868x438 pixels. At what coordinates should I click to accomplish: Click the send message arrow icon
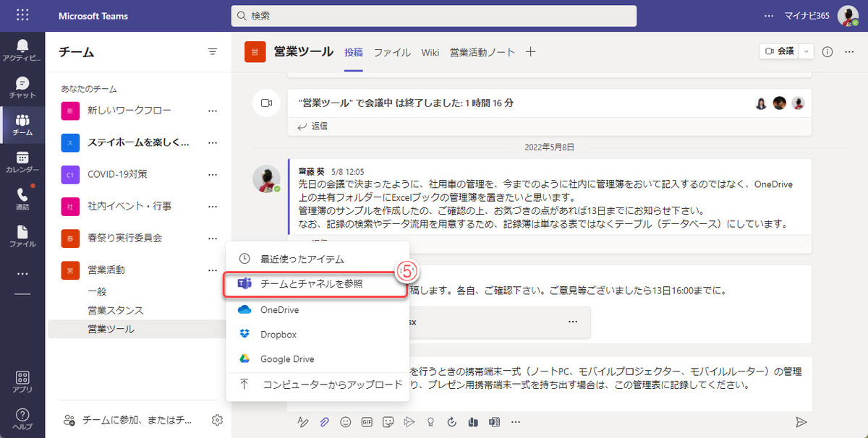tap(801, 421)
